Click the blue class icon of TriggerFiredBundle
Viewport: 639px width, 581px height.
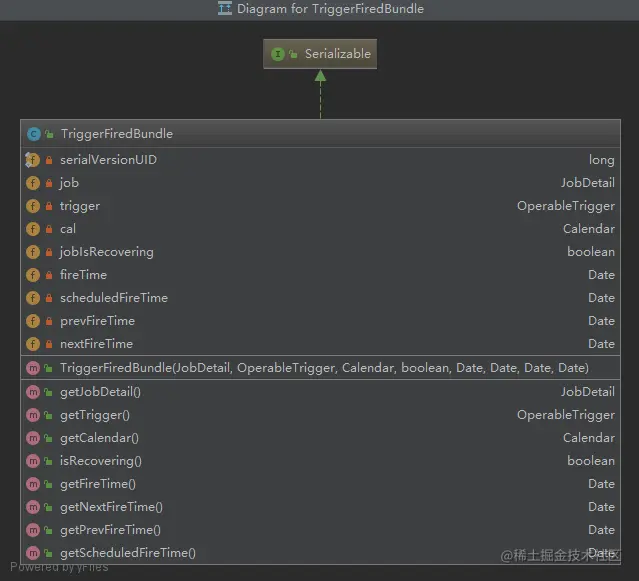(33, 134)
